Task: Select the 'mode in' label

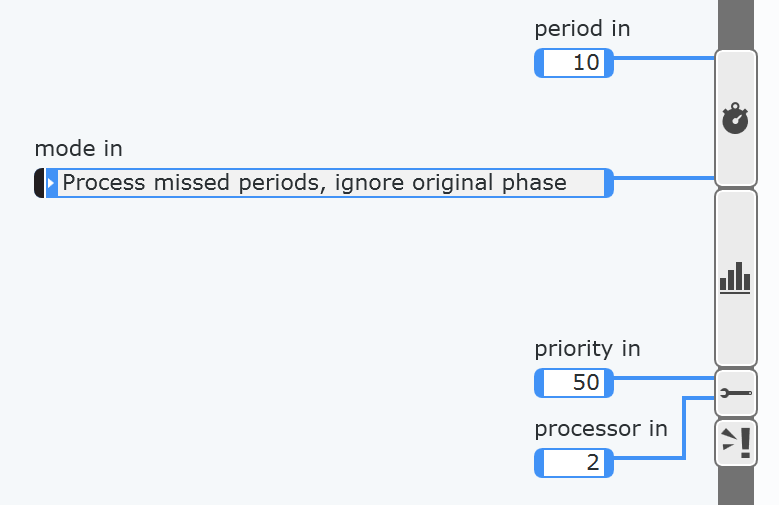Action: pos(78,149)
